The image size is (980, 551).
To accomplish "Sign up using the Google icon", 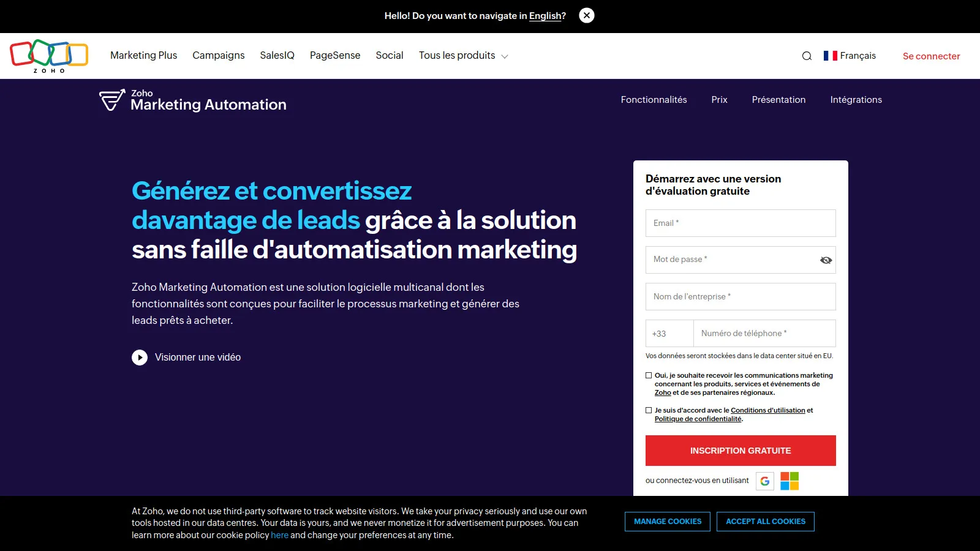I will (x=764, y=481).
